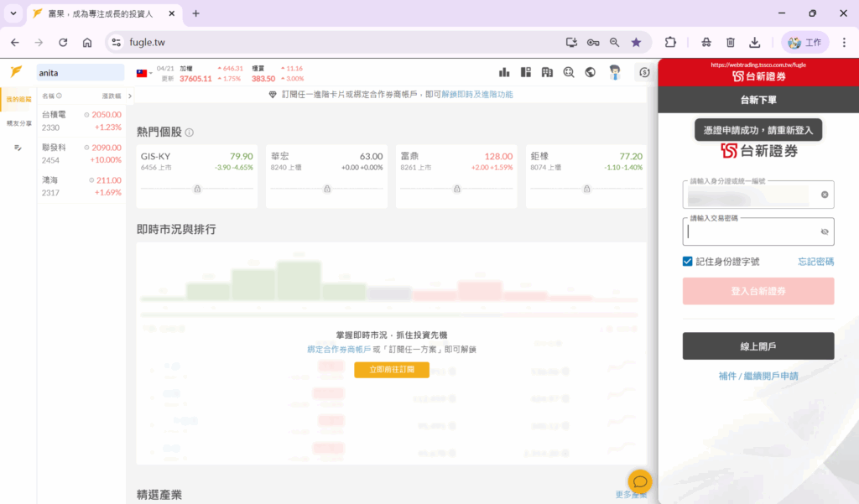Open the edit watchlist icon in sidebar
The height and width of the screenshot is (504, 859).
(x=18, y=148)
